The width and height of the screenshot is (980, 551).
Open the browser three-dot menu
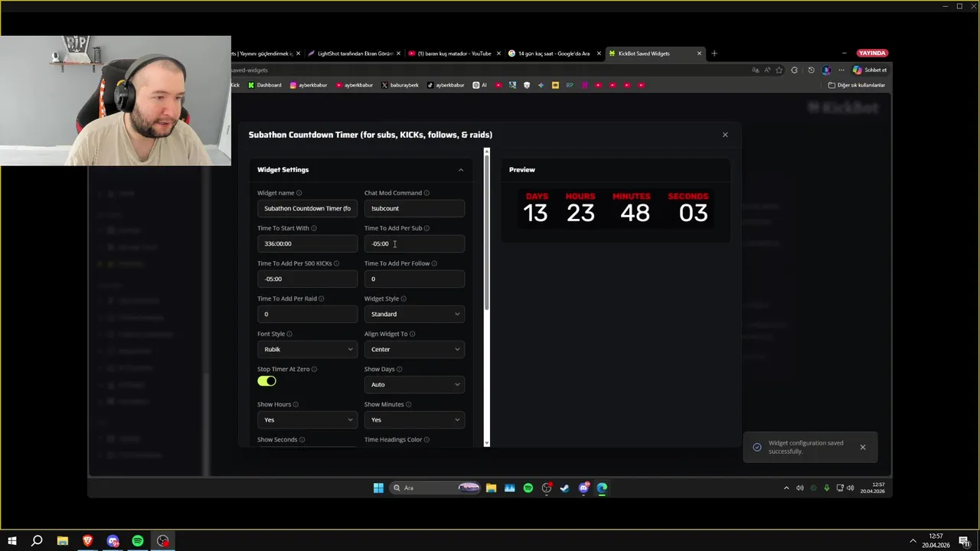coord(841,70)
